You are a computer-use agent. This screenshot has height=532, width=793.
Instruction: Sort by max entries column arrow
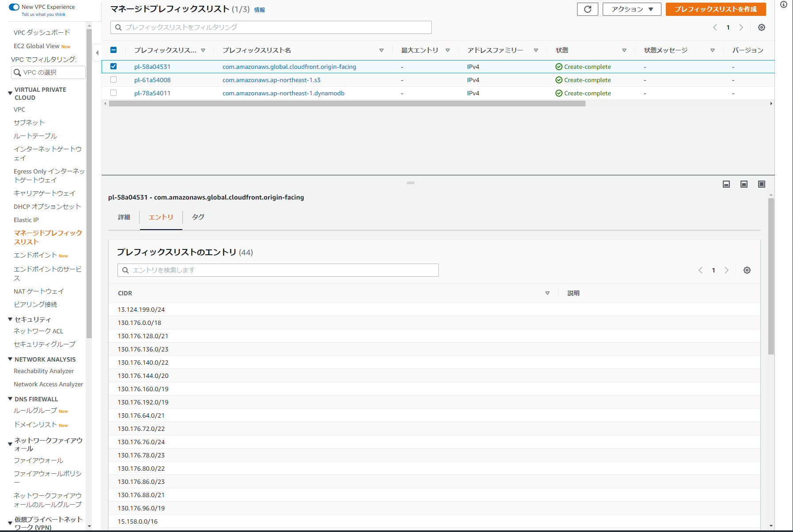448,50
